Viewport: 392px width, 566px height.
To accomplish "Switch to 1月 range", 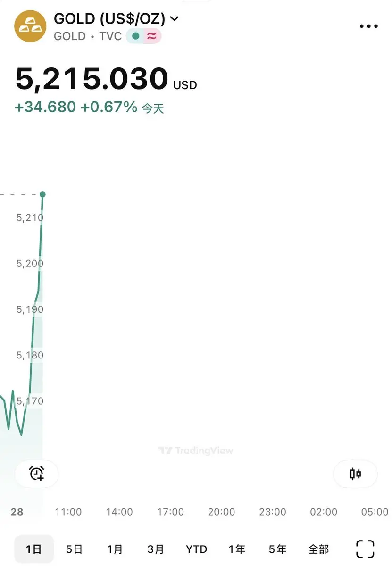I will click(115, 549).
